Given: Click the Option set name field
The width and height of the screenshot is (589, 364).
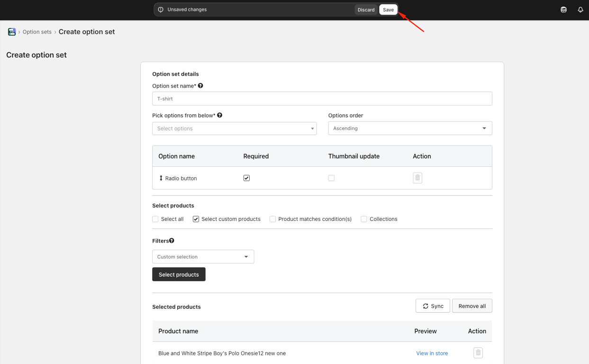Looking at the screenshot, I should [x=322, y=99].
